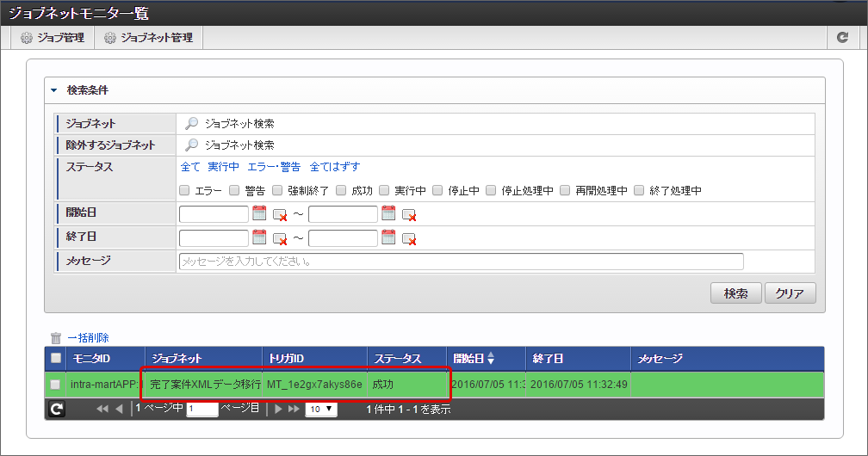Click the 成功 status cell
Image resolution: width=868 pixels, height=456 pixels.
pyautogui.click(x=406, y=384)
